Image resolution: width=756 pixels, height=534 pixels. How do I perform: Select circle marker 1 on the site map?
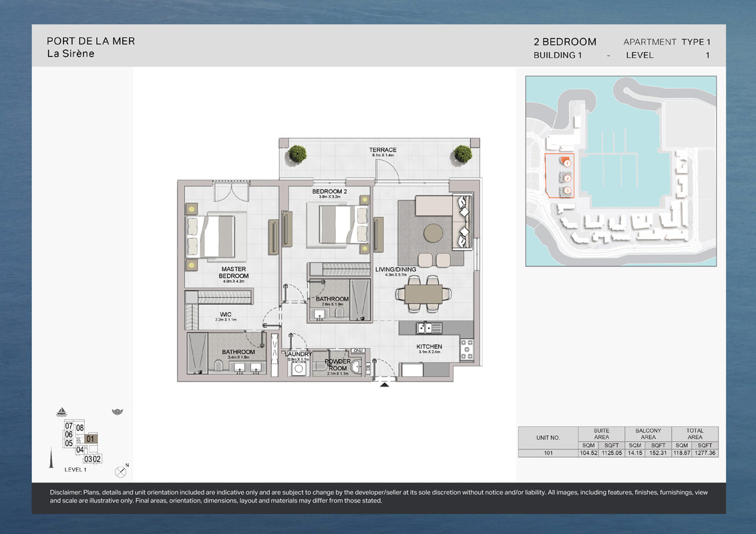pos(567,163)
